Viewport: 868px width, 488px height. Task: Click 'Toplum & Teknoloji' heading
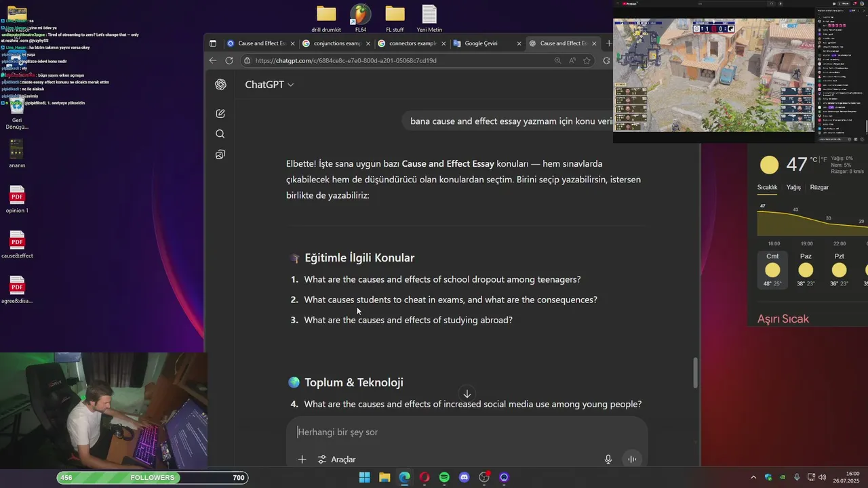(x=354, y=382)
